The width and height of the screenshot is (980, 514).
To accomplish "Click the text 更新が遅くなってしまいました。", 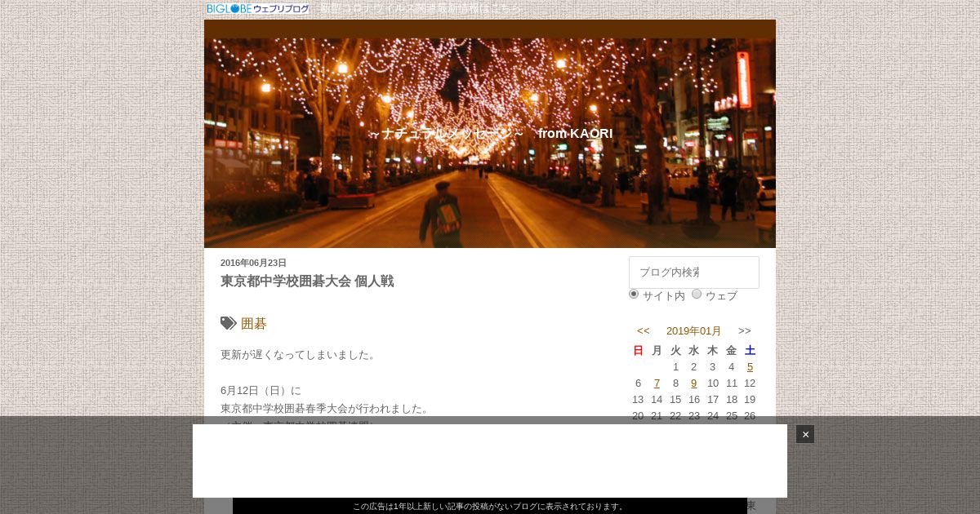I will pyautogui.click(x=299, y=355).
